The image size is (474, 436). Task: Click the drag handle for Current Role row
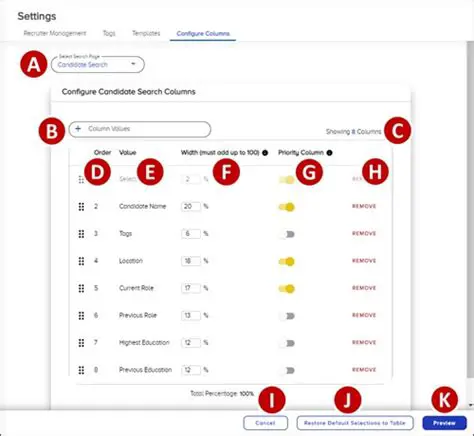[x=81, y=288]
